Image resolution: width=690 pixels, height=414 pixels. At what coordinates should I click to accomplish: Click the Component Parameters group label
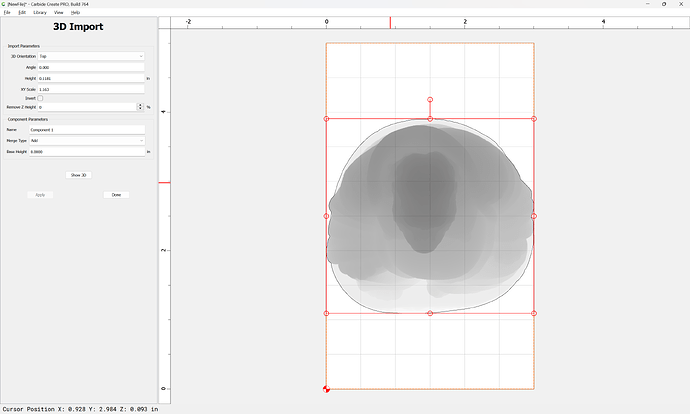click(28, 119)
